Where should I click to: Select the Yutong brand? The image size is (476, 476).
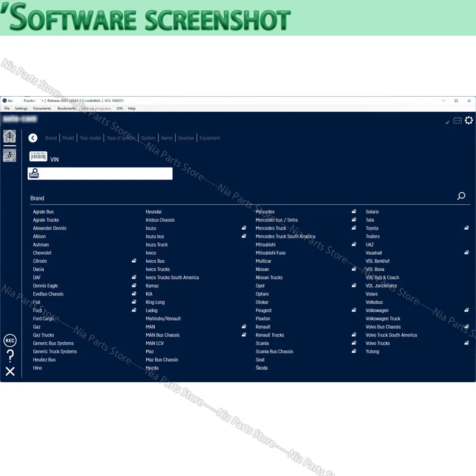373,352
